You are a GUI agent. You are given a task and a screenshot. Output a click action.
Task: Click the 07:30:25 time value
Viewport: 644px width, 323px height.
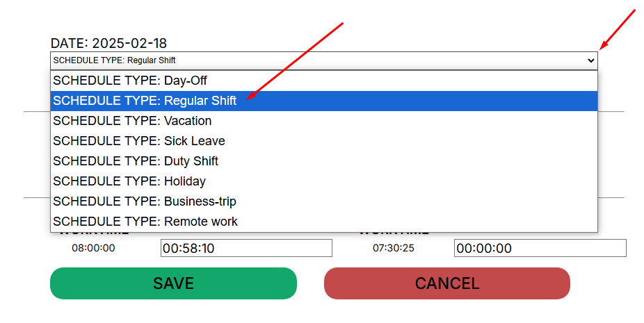[394, 248]
